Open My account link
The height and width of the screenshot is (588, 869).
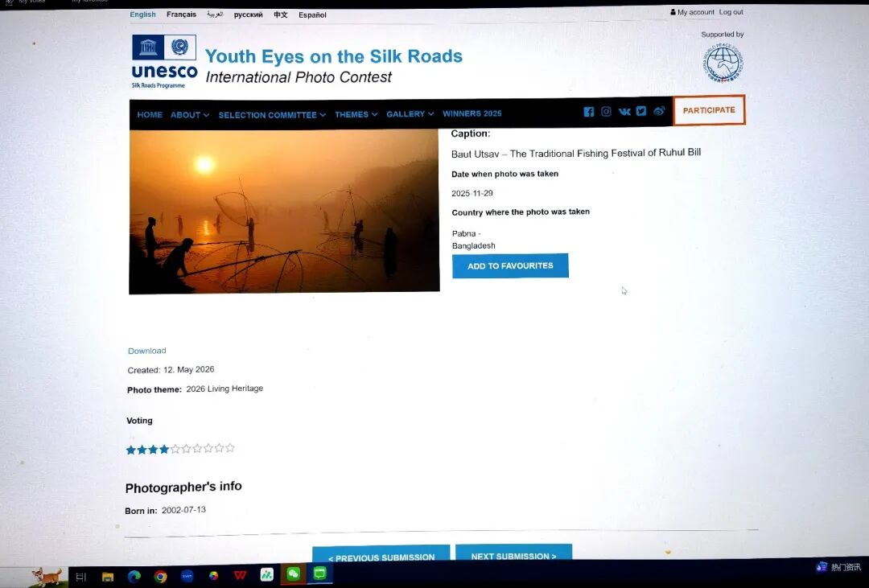click(x=692, y=12)
